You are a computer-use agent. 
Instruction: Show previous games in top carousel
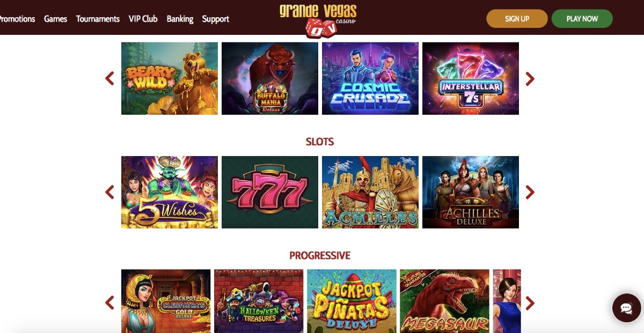pos(109,79)
